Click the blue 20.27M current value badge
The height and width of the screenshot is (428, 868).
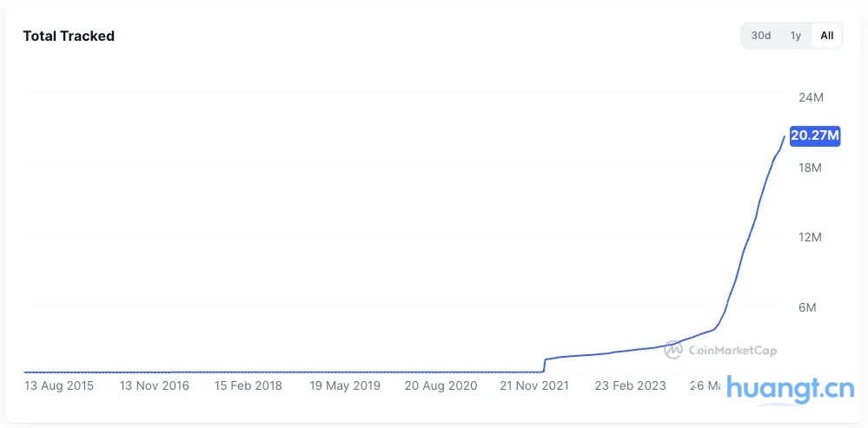[x=814, y=135]
